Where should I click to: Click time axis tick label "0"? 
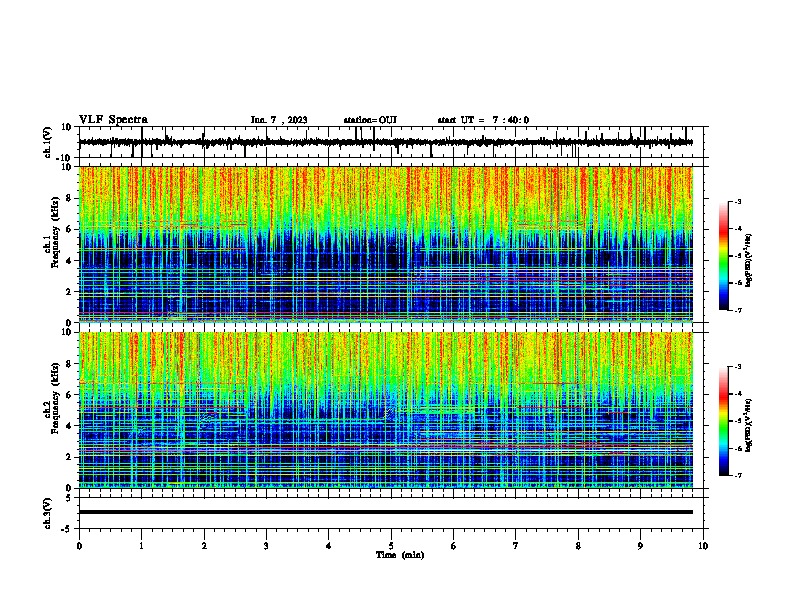coord(79,546)
